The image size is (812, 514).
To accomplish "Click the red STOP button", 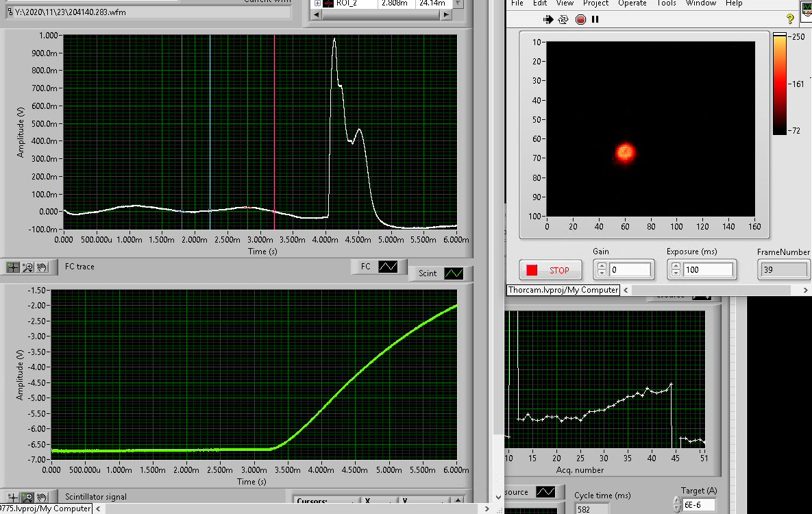I will [x=551, y=270].
